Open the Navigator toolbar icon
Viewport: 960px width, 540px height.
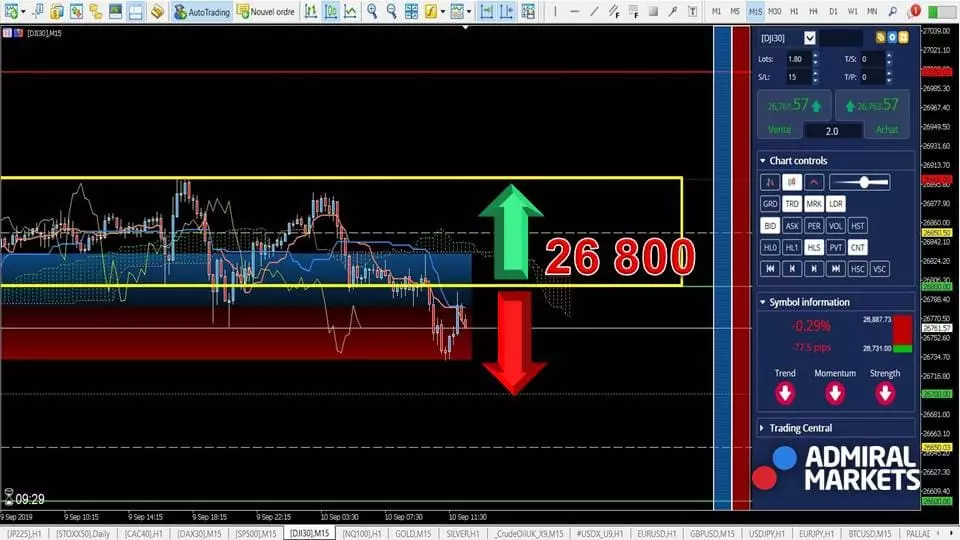coord(96,11)
